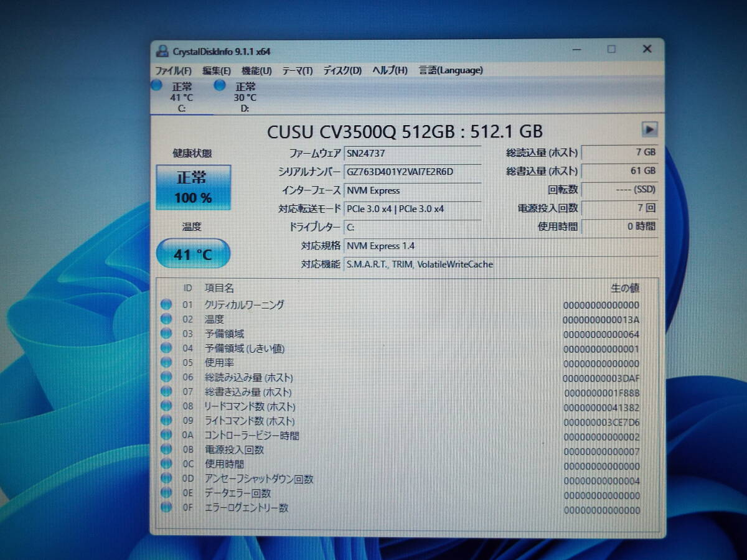Image resolution: width=747 pixels, height=560 pixels.
Task: Click the status orb for ID 07 row
Action: point(166,391)
